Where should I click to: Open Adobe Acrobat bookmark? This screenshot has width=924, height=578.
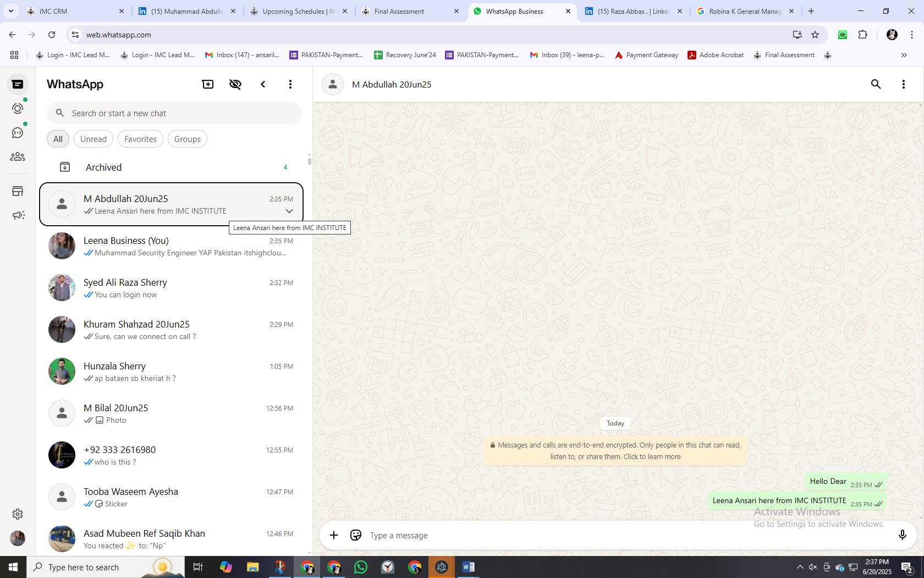click(x=716, y=55)
